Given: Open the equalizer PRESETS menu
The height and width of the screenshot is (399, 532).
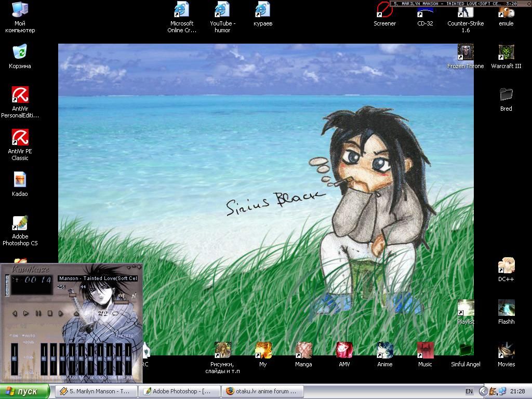Looking at the screenshot, I should 124,336.
